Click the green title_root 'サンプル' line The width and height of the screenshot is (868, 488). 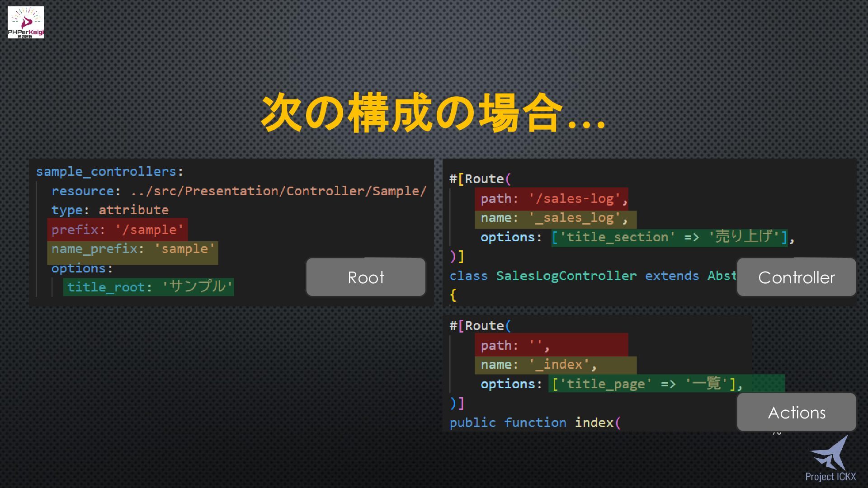pos(149,287)
